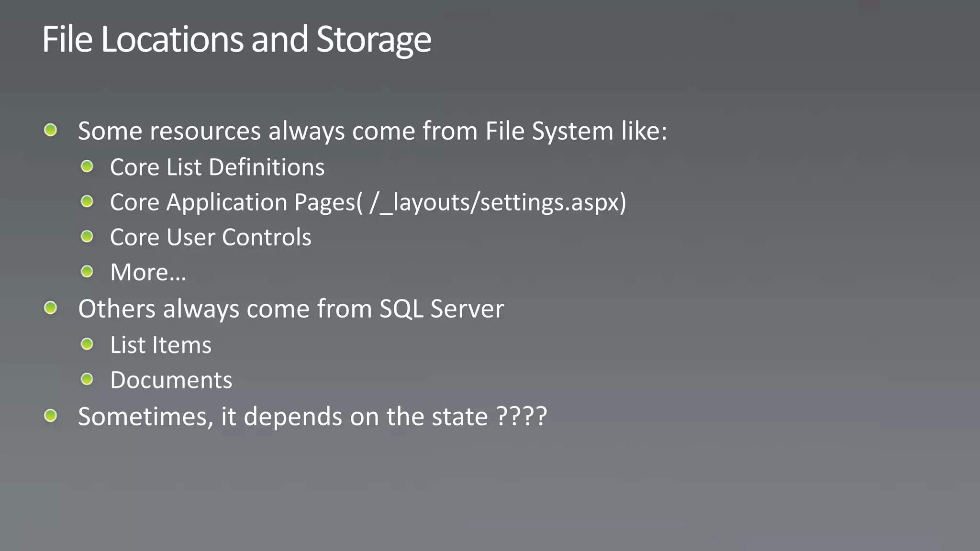Click the "Others always come from SQL Server" line

point(291,309)
